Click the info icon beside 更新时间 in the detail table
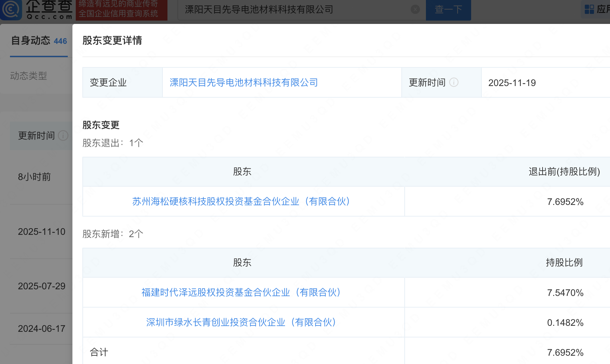 tap(454, 82)
